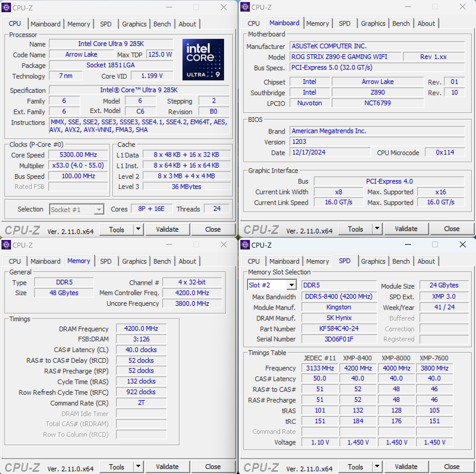
Task: Click Tools button in the CPU window
Action: pos(117,230)
